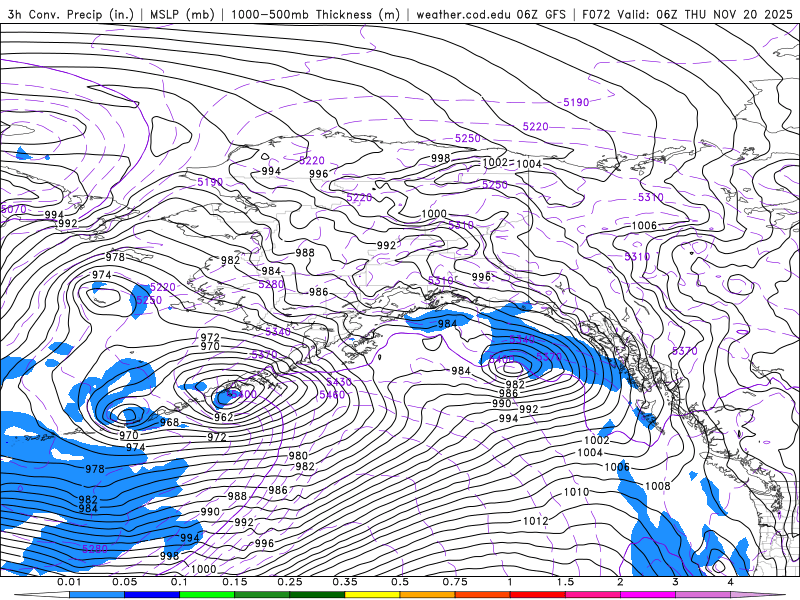Viewport: 800px width, 600px height.
Task: Click the purple '5070' thickness label
Action: tap(14, 209)
